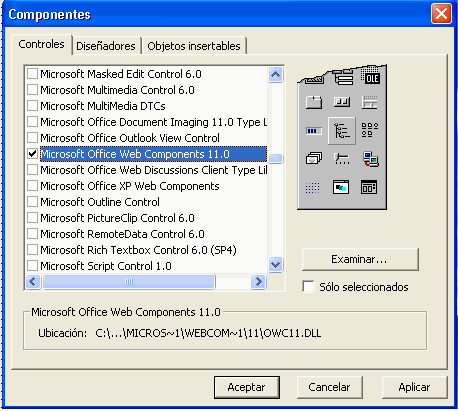The image size is (458, 411).
Task: Tick the Microsoft MultiMedia DTCs checkbox
Action: point(32,106)
